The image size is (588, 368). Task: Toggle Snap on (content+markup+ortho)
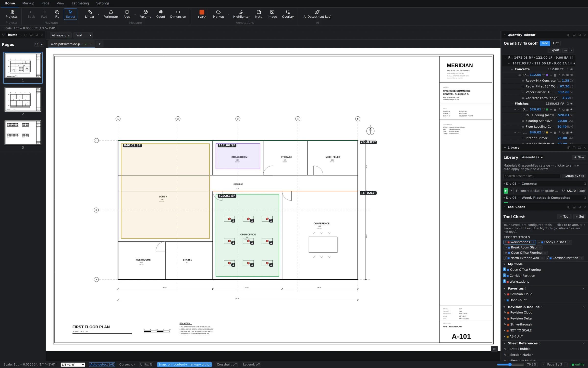[x=184, y=365]
